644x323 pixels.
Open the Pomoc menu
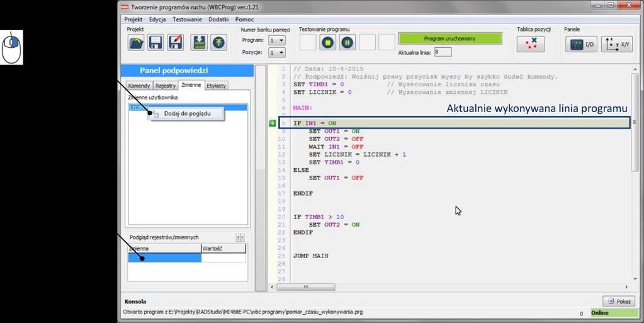coord(244,20)
